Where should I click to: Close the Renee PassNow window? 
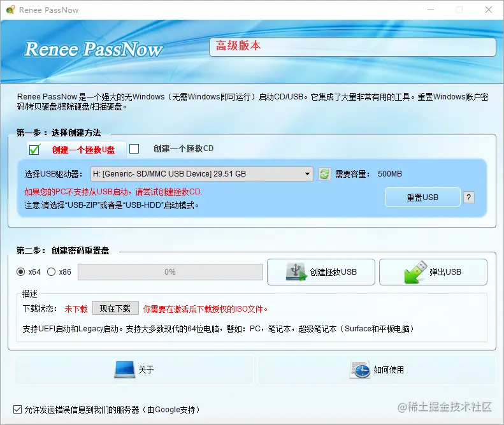[489, 10]
